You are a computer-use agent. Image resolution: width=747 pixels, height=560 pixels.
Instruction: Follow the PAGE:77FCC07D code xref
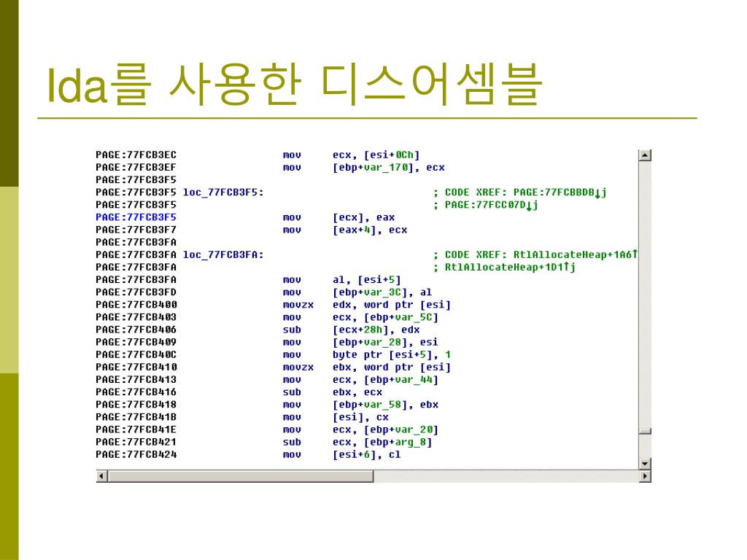(491, 205)
